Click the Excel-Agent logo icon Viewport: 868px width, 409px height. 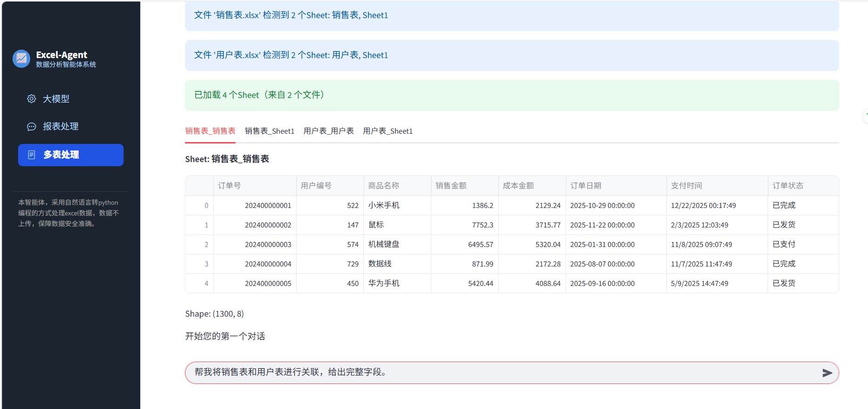pyautogui.click(x=21, y=59)
